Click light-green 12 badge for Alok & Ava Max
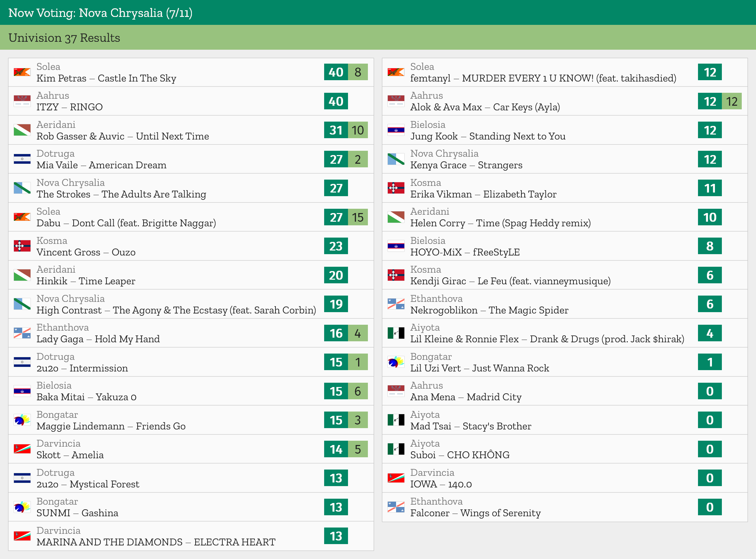Image resolution: width=756 pixels, height=559 pixels. 731,101
